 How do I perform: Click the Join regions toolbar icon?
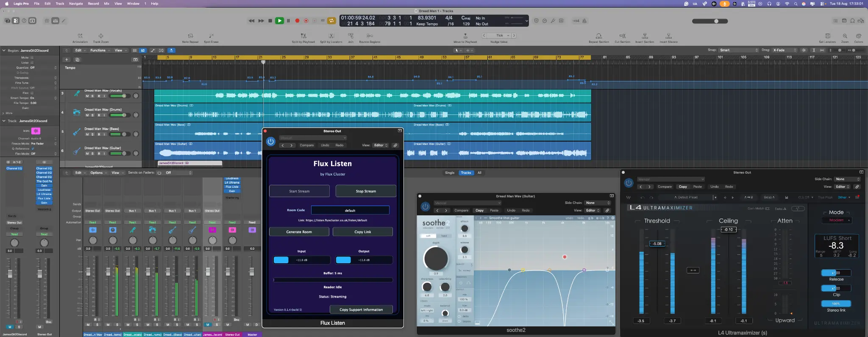pyautogui.click(x=351, y=36)
